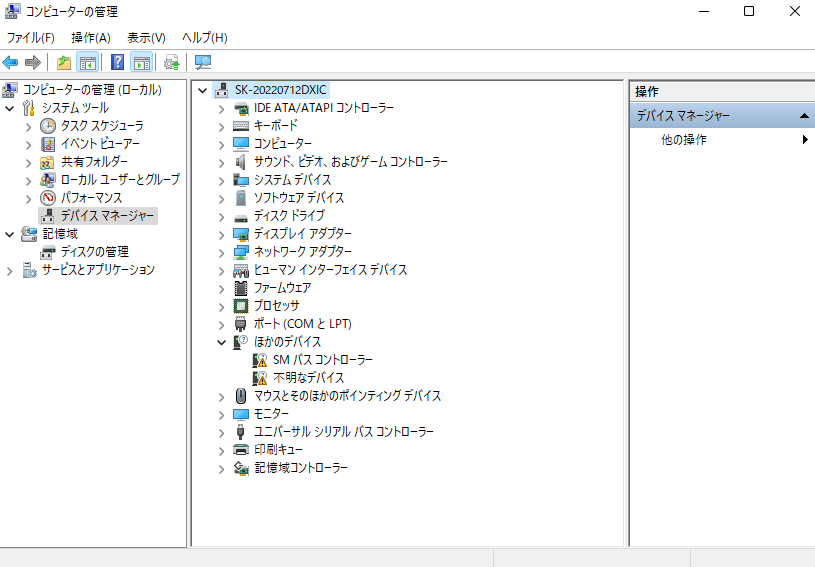Click the Back arrow toolbar icon
Screen dimensions: 815x567
pos(10,63)
